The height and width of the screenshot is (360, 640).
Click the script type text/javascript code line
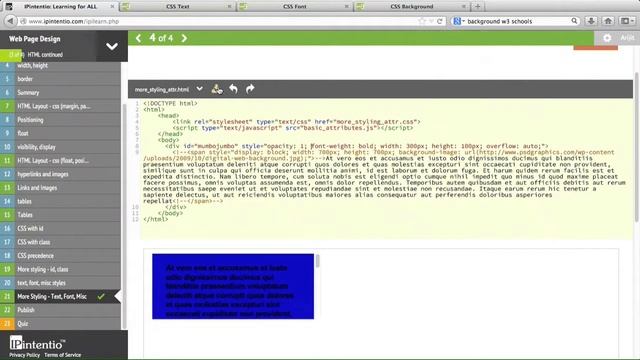click(x=293, y=128)
